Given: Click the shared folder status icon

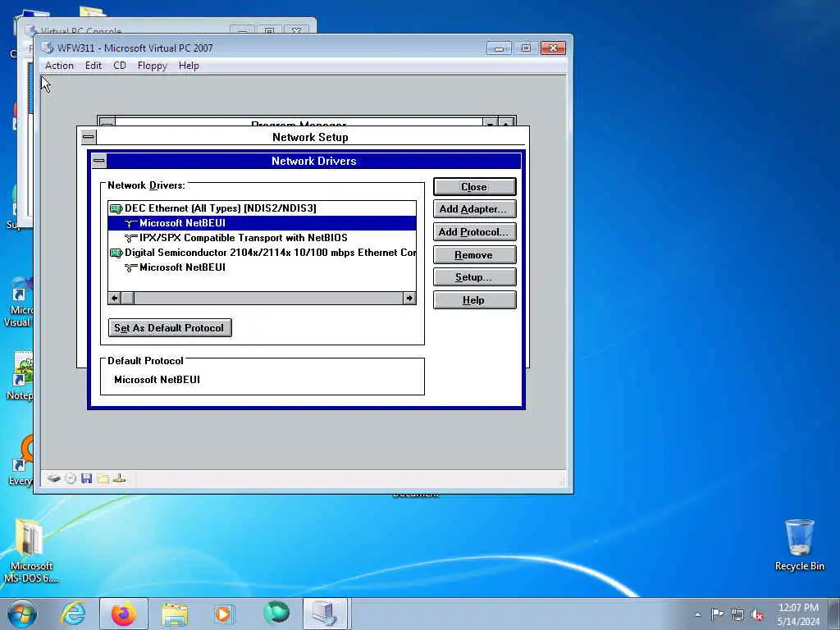Looking at the screenshot, I should (x=103, y=478).
